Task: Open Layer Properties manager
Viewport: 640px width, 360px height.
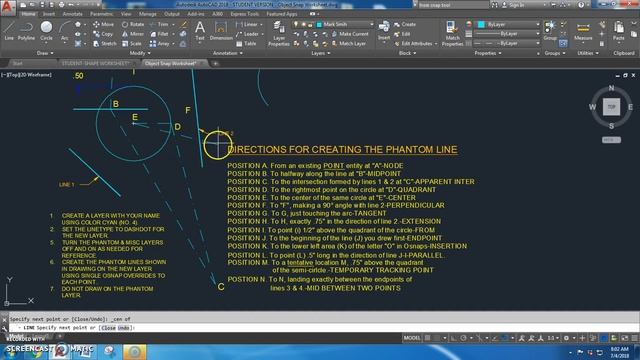Action: click(279, 33)
